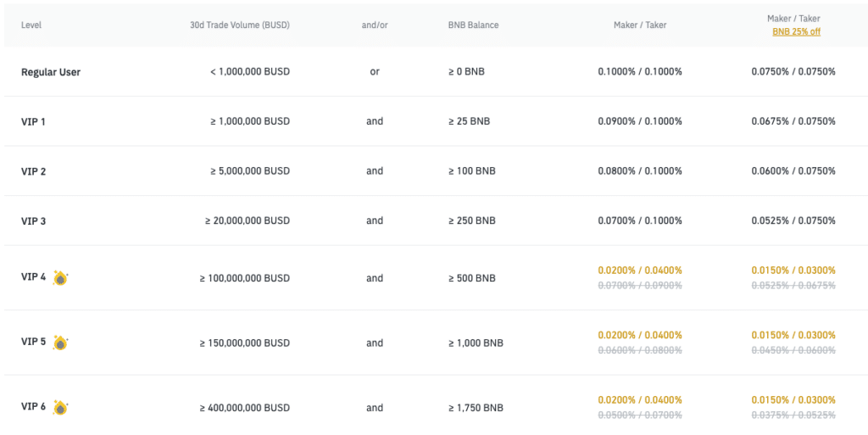Select the VIP 4 level label
The height and width of the screenshot is (435, 868).
33,276
